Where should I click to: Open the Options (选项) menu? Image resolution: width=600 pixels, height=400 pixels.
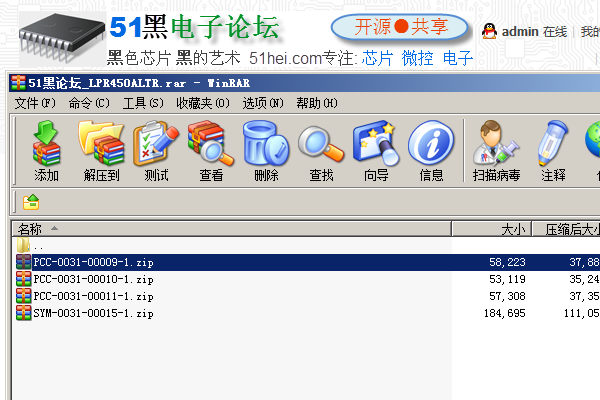point(263,103)
